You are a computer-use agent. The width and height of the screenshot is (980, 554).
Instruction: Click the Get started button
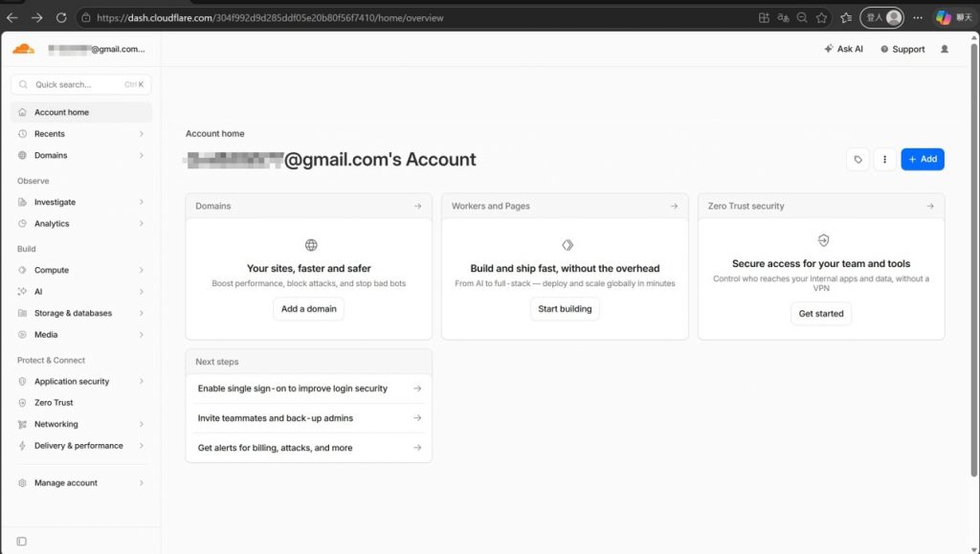pos(821,314)
